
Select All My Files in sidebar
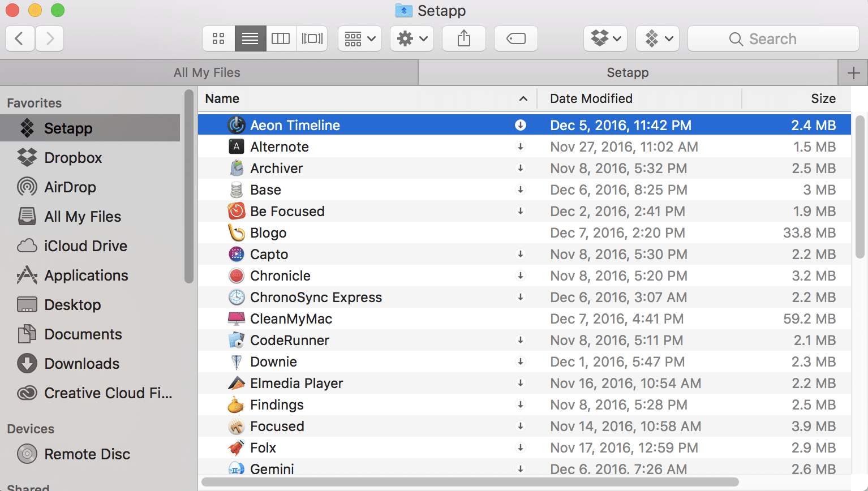pos(90,217)
